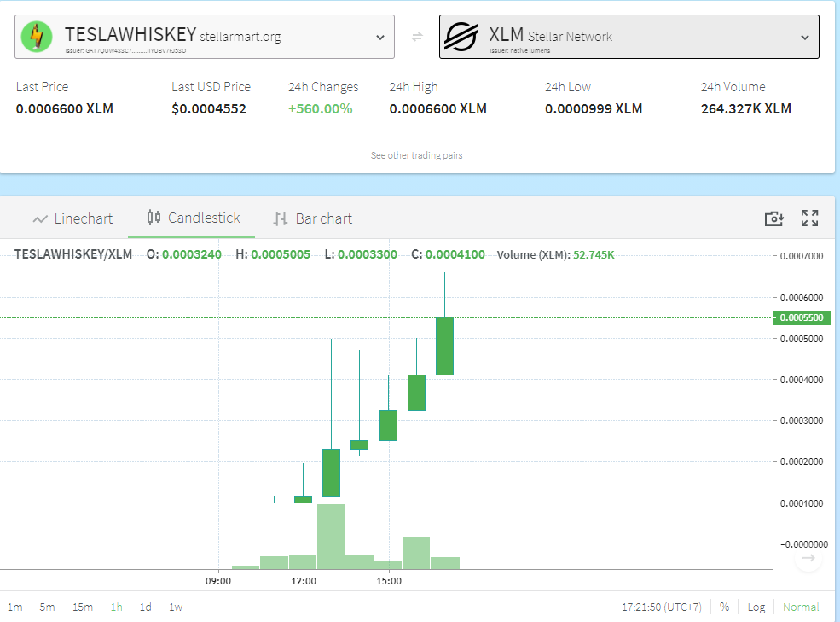The image size is (840, 622).
Task: Click the 15:00 time axis label
Action: pos(389,581)
